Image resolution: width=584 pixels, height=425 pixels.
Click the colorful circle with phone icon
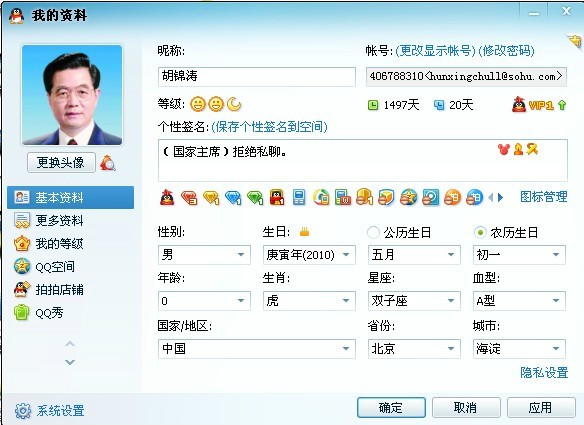[321, 197]
